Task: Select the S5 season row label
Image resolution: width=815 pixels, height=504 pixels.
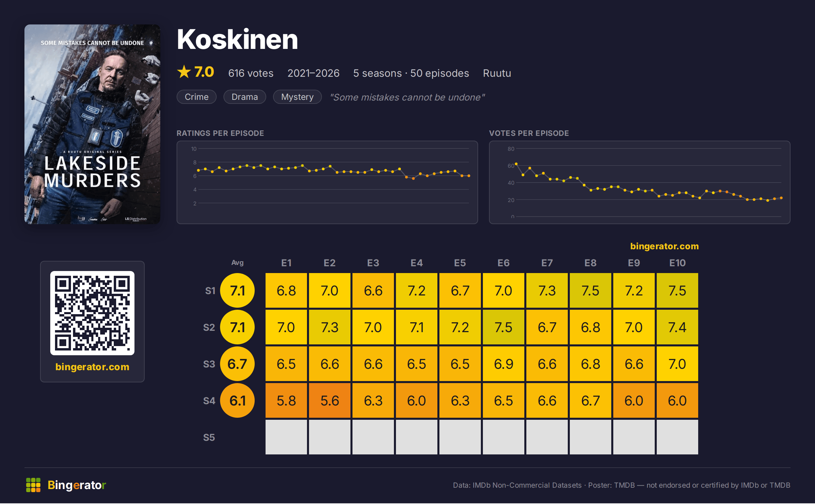Action: click(209, 437)
